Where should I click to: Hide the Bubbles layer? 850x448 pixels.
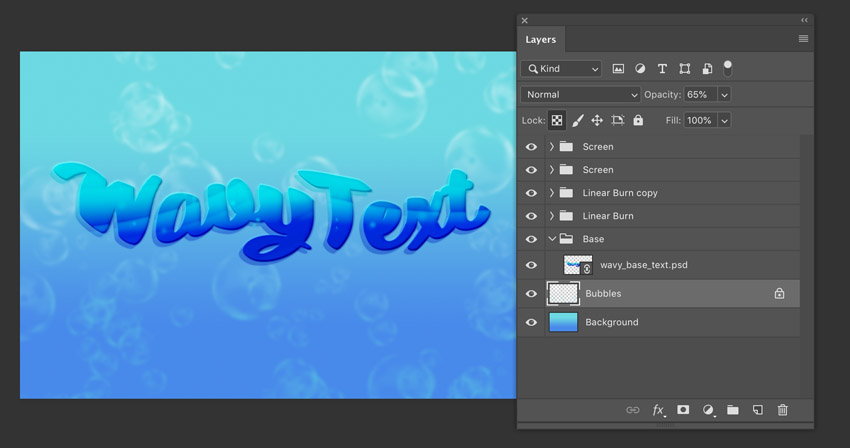click(x=531, y=294)
